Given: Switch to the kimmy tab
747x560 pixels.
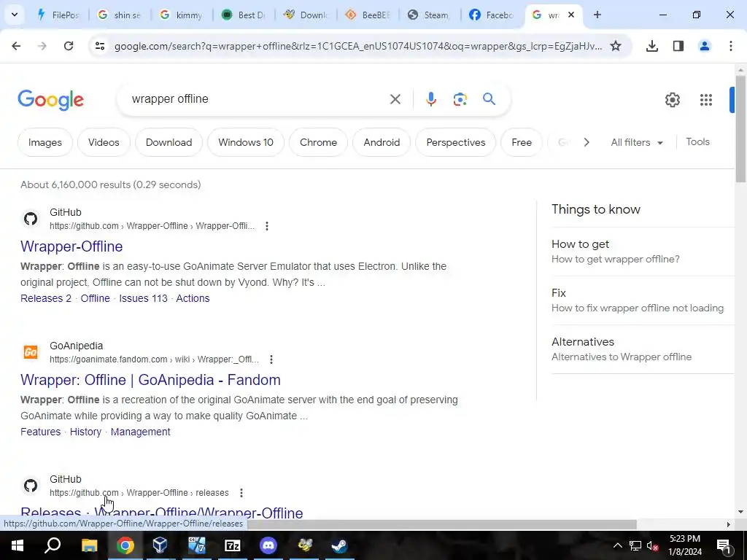Looking at the screenshot, I should pyautogui.click(x=182, y=15).
